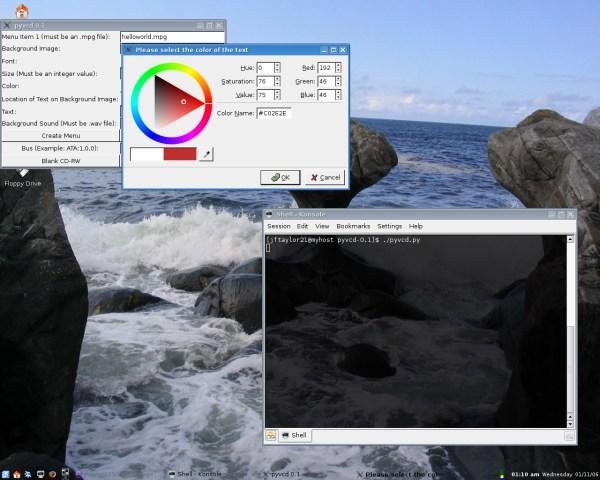600x480 pixels.
Task: Cancel the color selection dialog
Action: (x=325, y=177)
